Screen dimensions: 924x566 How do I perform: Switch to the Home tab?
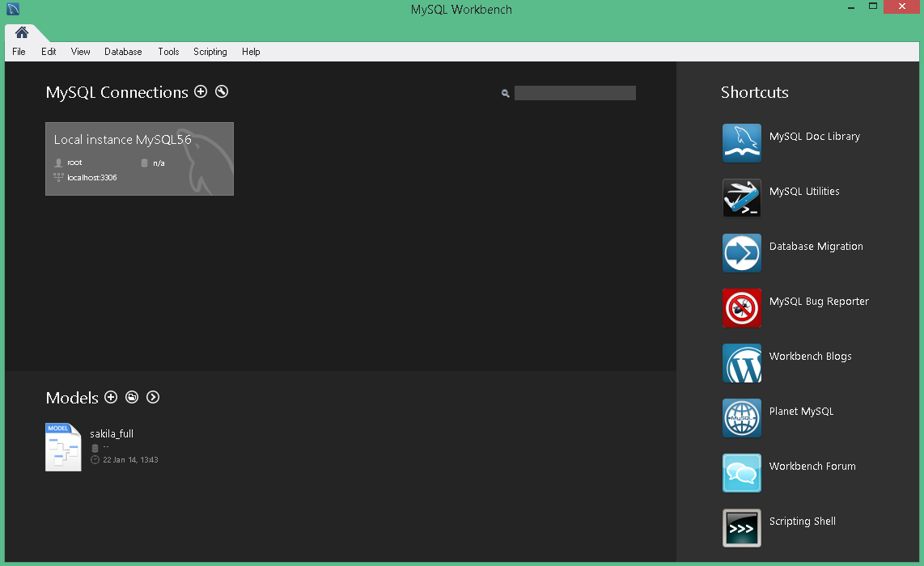point(22,32)
